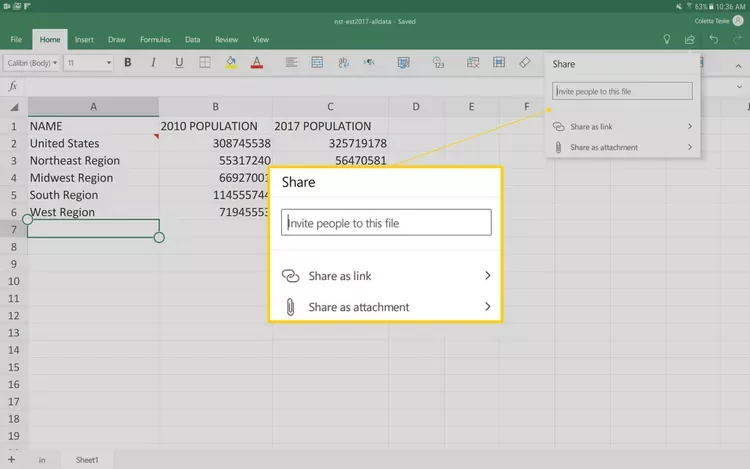Toggle bold formatting in the ribbon

(128, 63)
